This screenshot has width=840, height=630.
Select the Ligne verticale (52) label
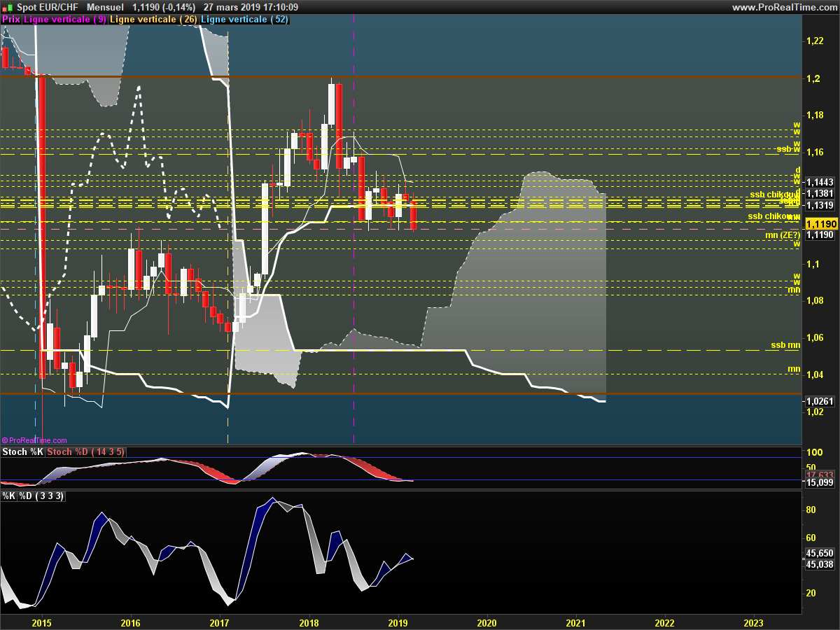pyautogui.click(x=245, y=20)
